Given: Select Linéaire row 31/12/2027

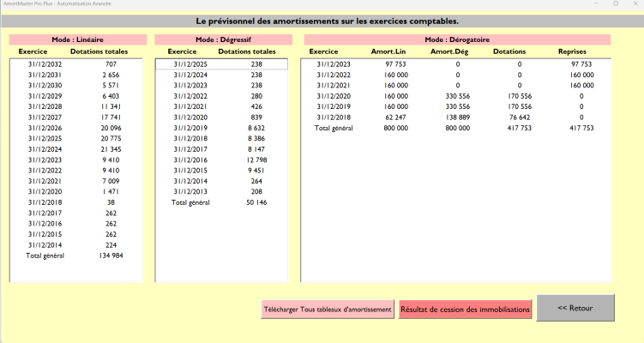Looking at the screenshot, I should click(76, 117).
